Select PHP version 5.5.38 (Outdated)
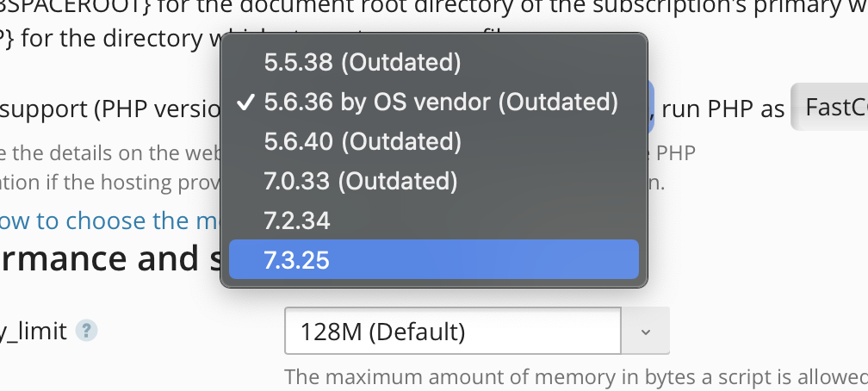 (362, 63)
